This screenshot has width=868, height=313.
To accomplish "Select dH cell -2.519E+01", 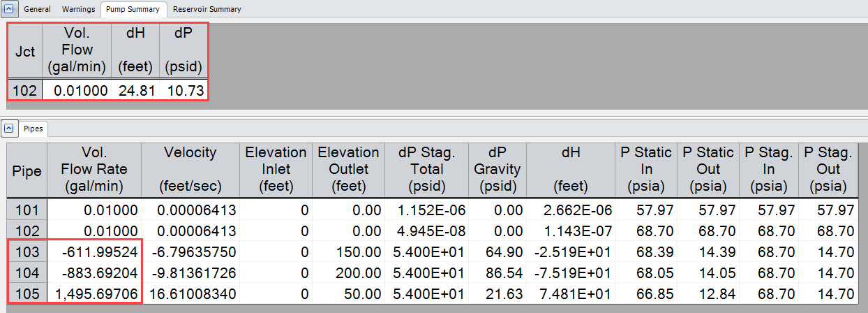I will 570,252.
